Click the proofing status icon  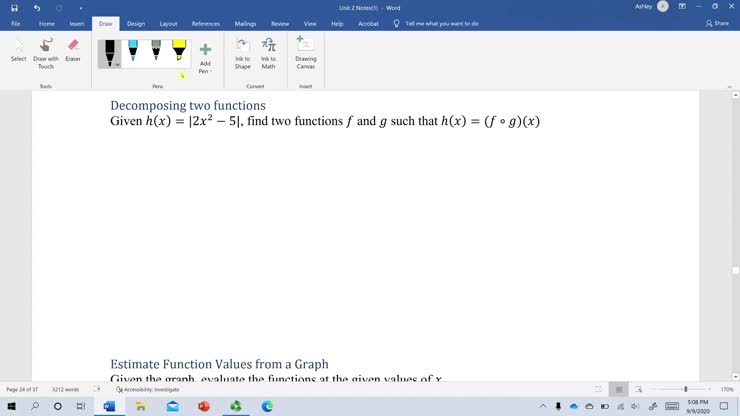(97, 389)
